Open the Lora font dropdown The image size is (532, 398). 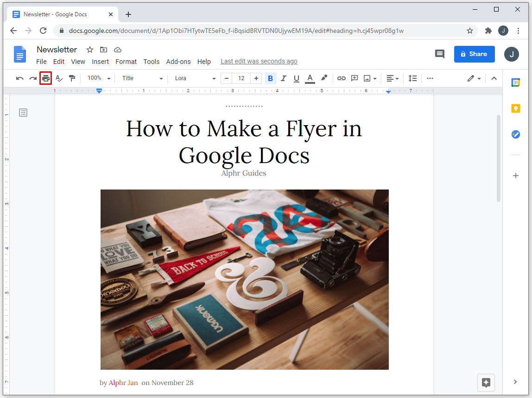click(x=195, y=78)
